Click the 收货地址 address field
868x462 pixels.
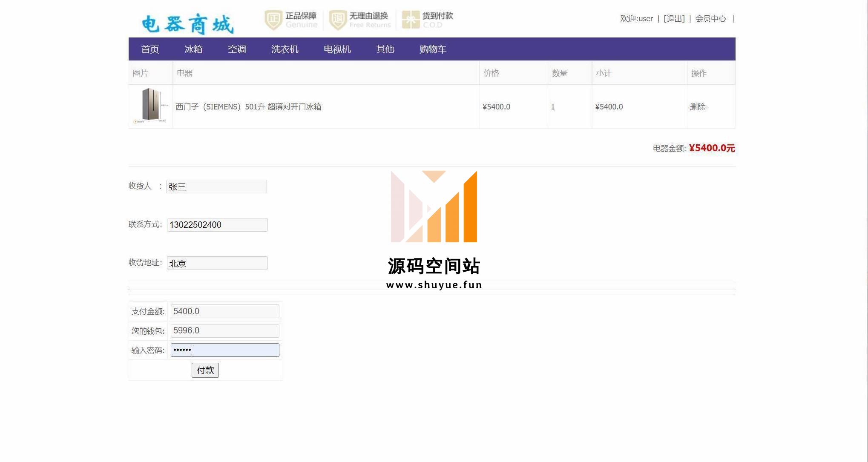coord(217,263)
